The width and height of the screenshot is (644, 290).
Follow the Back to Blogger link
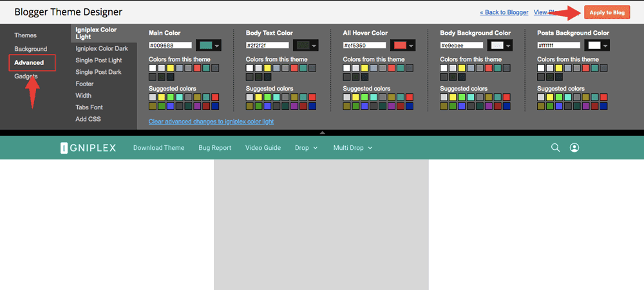tap(504, 12)
